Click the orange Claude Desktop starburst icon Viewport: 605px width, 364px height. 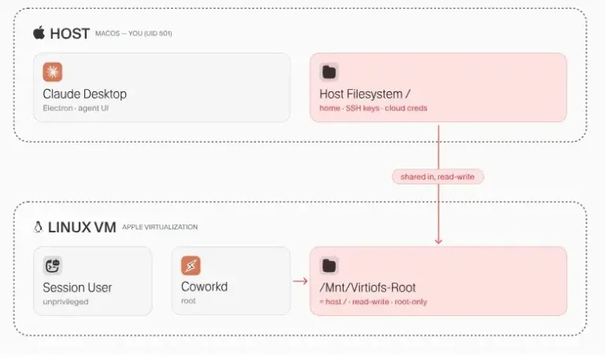click(x=53, y=72)
